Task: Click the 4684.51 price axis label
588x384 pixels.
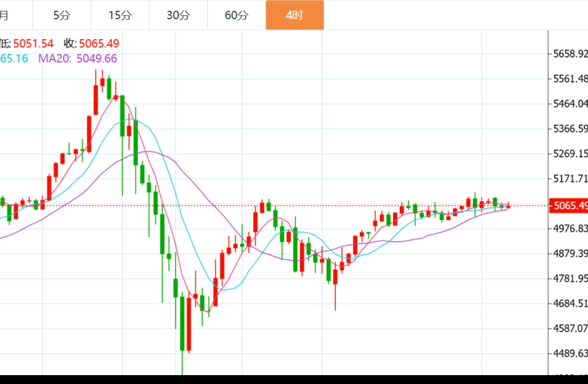Action: (x=570, y=304)
